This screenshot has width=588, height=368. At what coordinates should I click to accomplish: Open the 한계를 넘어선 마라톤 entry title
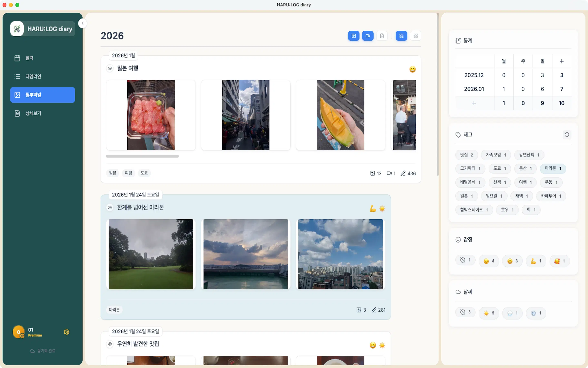(140, 207)
